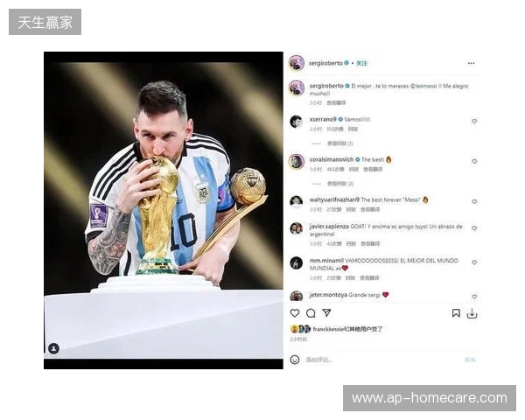525x420 pixels.
Task: View the franckkessie likes list
Action: (347, 329)
